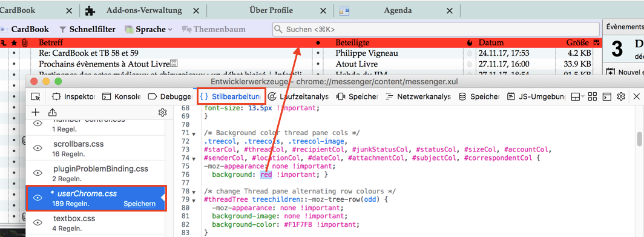Open style editor options gear icon

pyautogui.click(x=162, y=112)
